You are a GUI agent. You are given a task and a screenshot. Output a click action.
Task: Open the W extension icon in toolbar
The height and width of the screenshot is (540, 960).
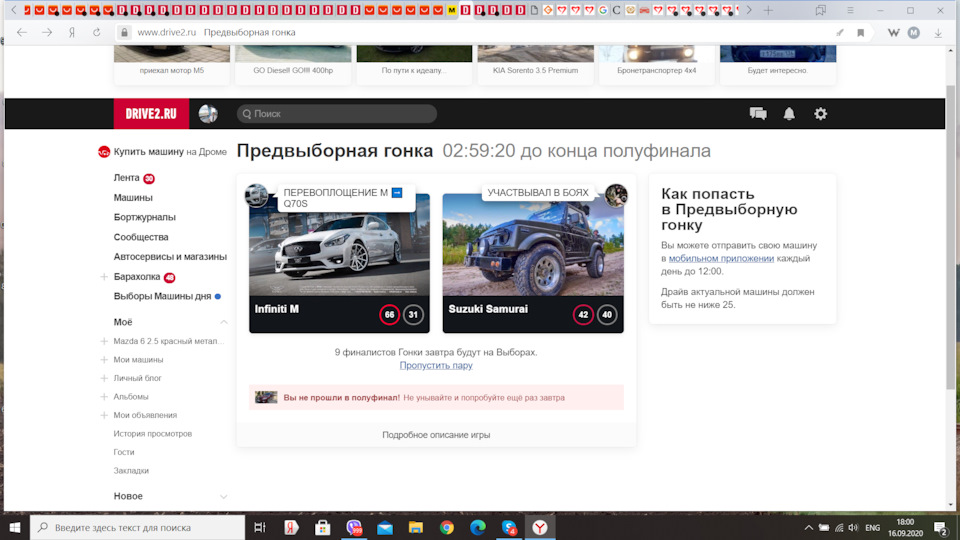click(x=893, y=32)
